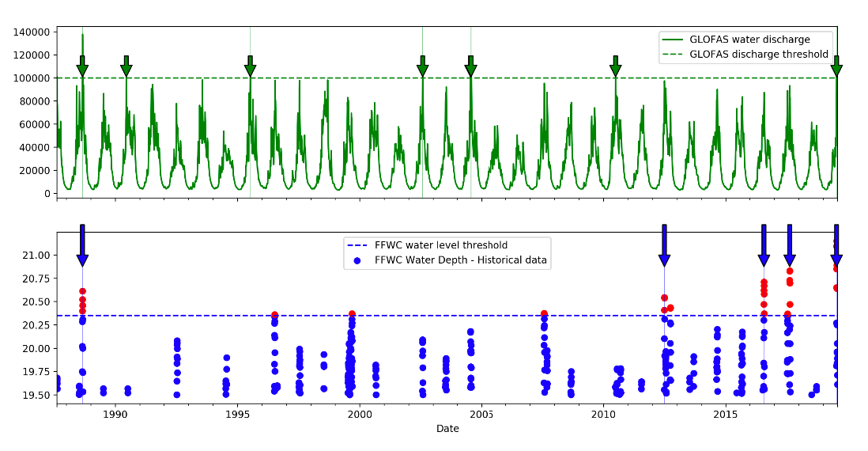Click the blue arrow near year 2016

(764, 246)
